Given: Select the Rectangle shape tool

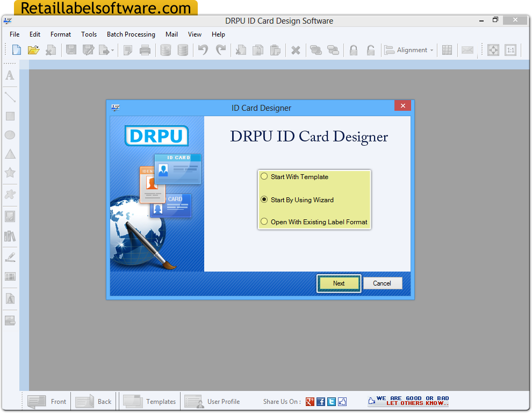Looking at the screenshot, I should (x=10, y=116).
